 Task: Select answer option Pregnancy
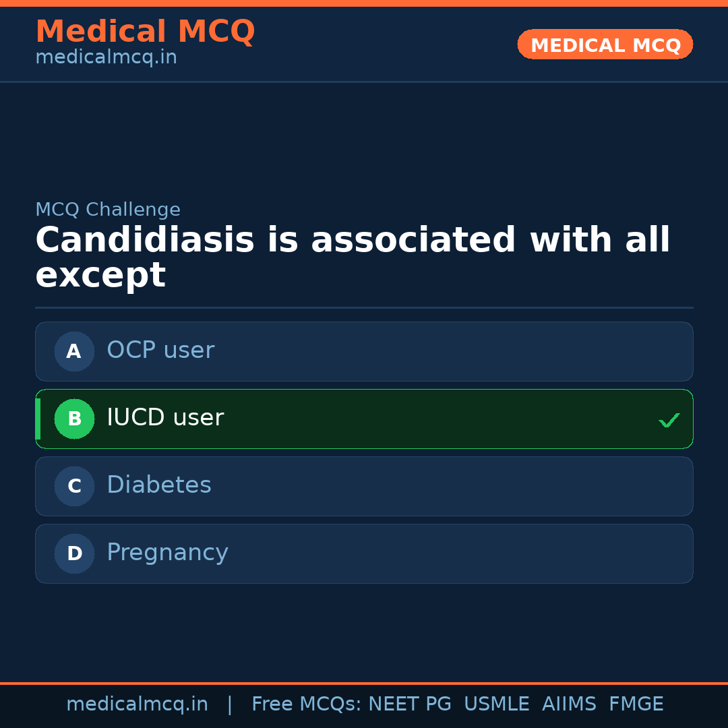pyautogui.click(x=364, y=553)
